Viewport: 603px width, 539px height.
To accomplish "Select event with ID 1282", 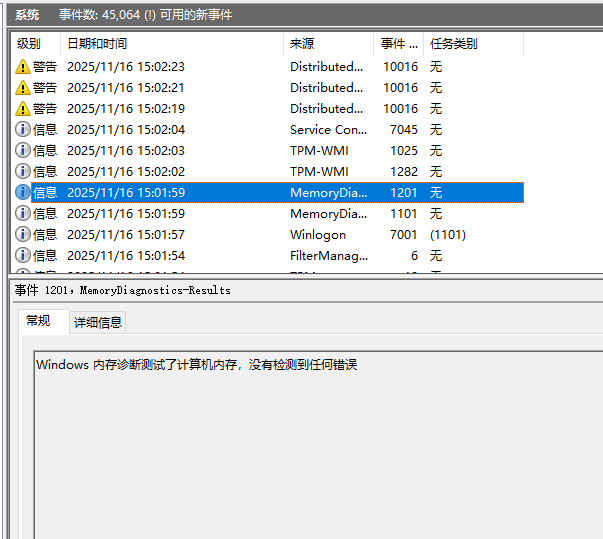I will click(x=269, y=171).
